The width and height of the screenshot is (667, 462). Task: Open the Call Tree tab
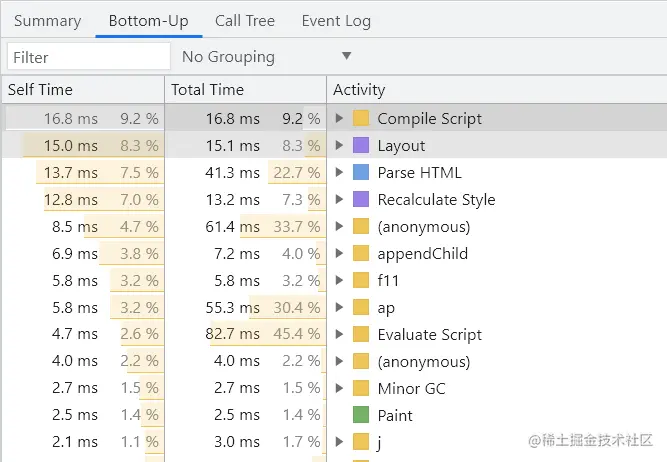(x=243, y=21)
